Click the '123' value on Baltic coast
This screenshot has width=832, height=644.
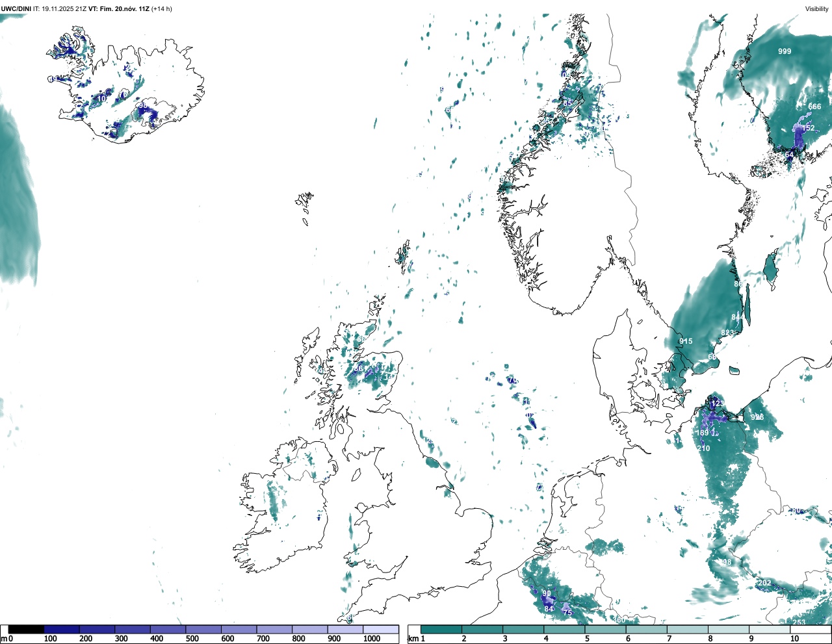click(717, 404)
